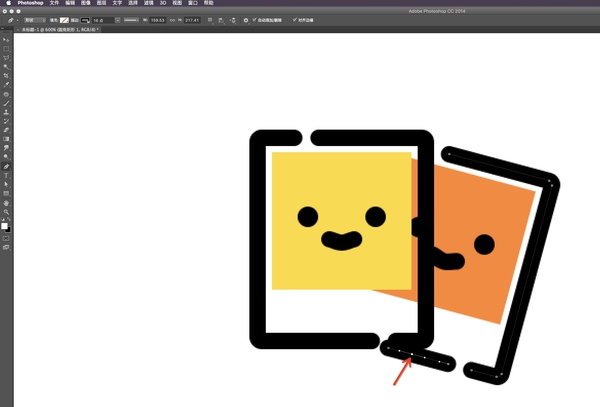Open the 3D menu
This screenshot has width=600, height=407.
(x=163, y=3)
